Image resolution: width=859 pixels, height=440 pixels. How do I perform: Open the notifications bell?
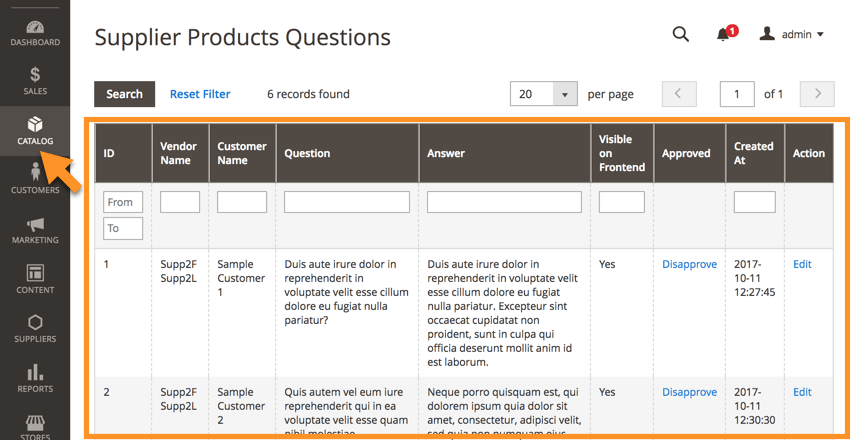(x=723, y=35)
